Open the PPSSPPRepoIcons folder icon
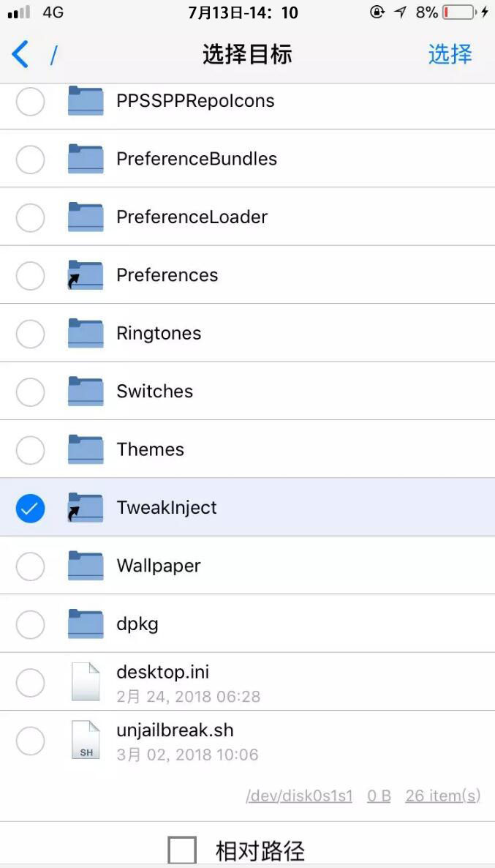 click(85, 101)
